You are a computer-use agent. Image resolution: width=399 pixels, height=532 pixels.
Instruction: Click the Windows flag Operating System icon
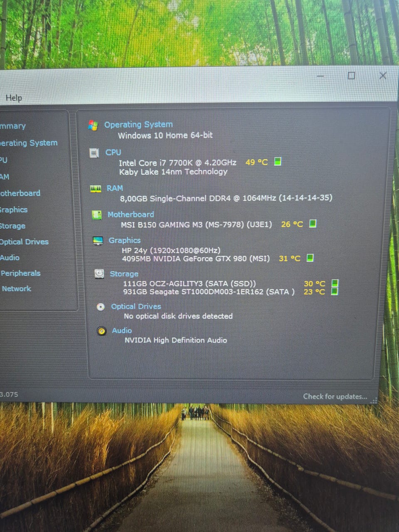[x=93, y=125]
